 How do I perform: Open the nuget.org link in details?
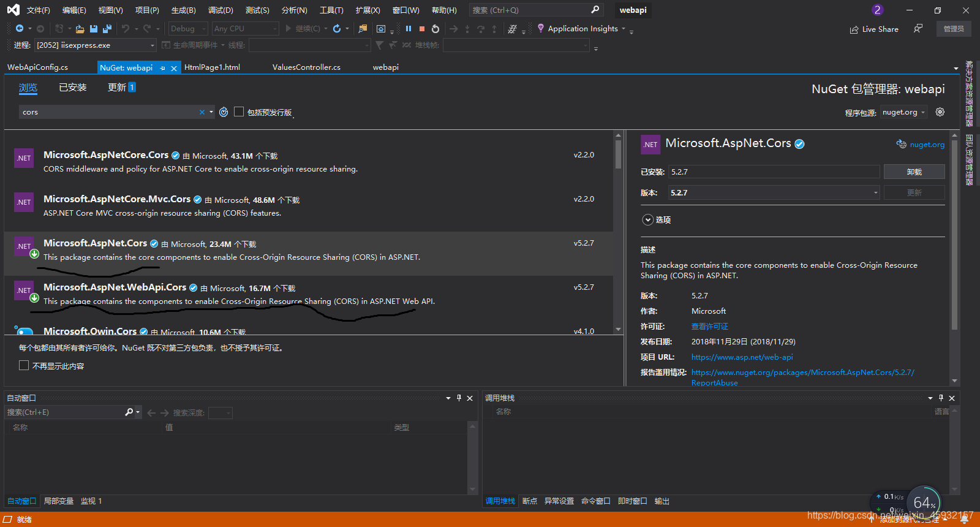(927, 145)
